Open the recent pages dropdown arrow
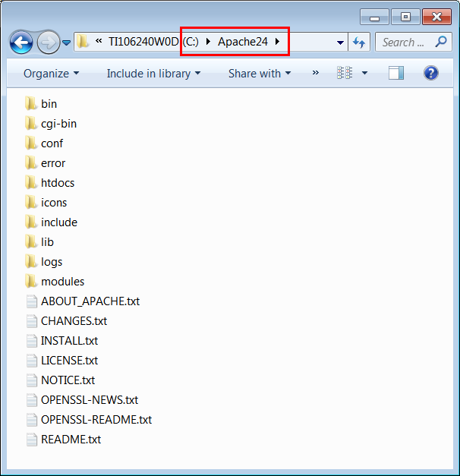 point(67,43)
